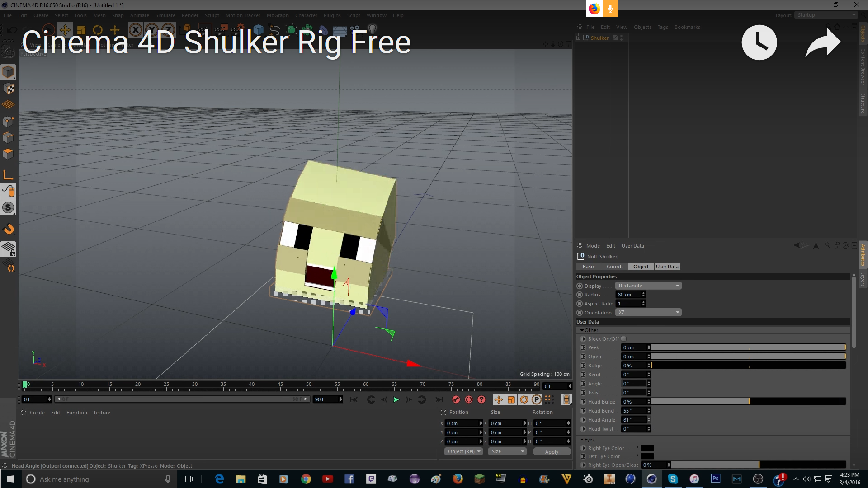
Task: Collapse the Other user data group
Action: [x=582, y=330]
